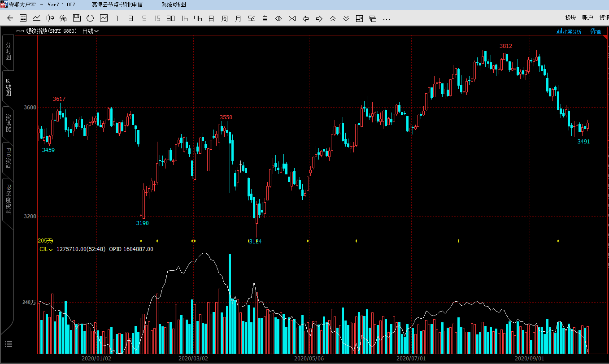Open the quote list table icon
609x364 pixels.
pos(23,18)
